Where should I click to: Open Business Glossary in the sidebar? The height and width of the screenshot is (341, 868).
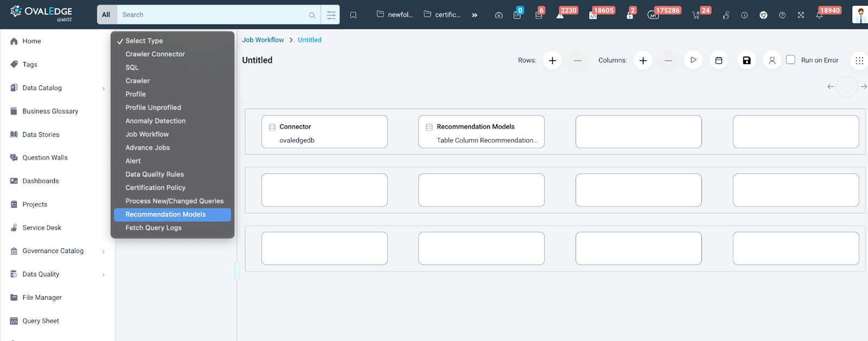50,111
